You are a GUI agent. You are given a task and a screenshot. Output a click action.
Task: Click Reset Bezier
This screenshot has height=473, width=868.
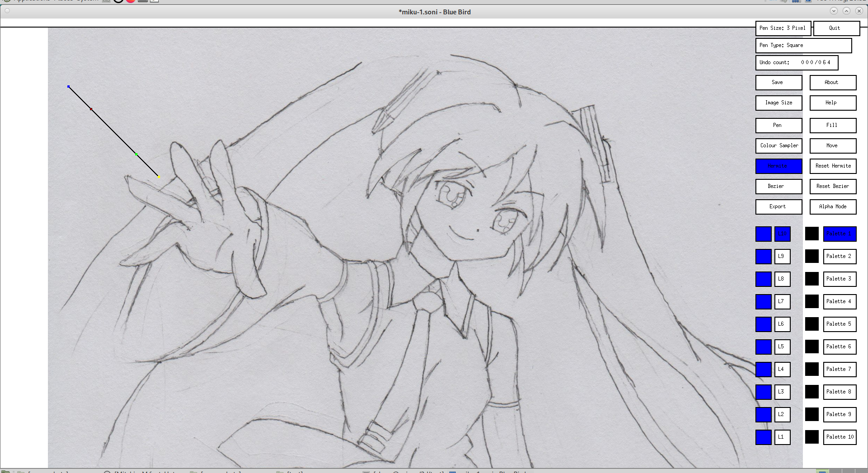[x=833, y=187]
